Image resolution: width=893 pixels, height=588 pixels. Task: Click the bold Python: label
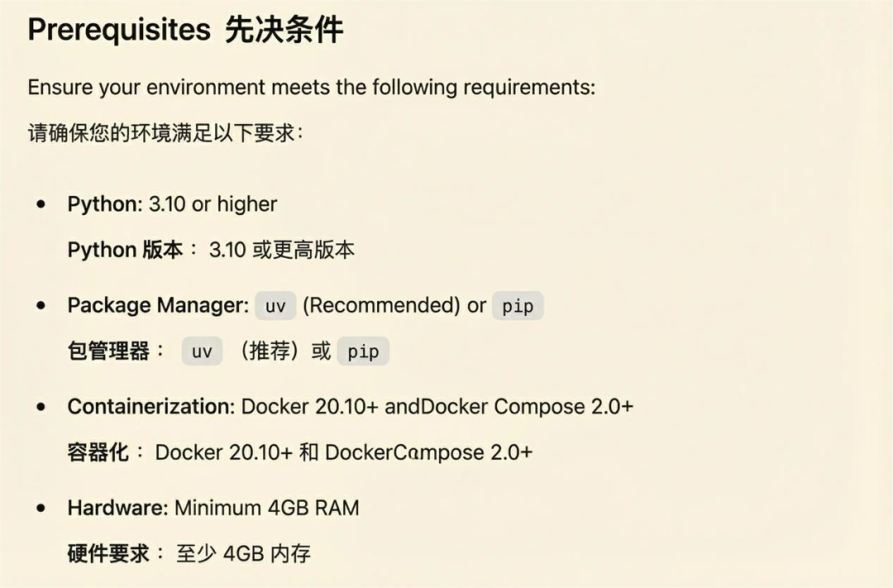pos(105,204)
